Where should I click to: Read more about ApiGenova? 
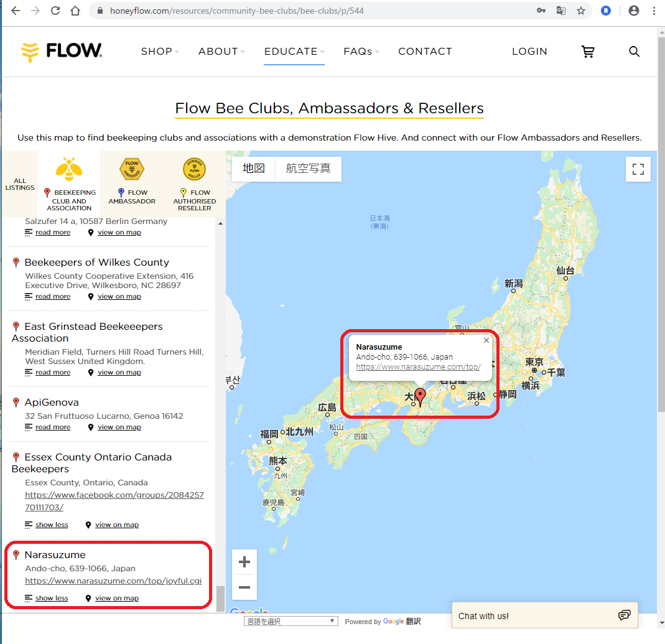(53, 427)
